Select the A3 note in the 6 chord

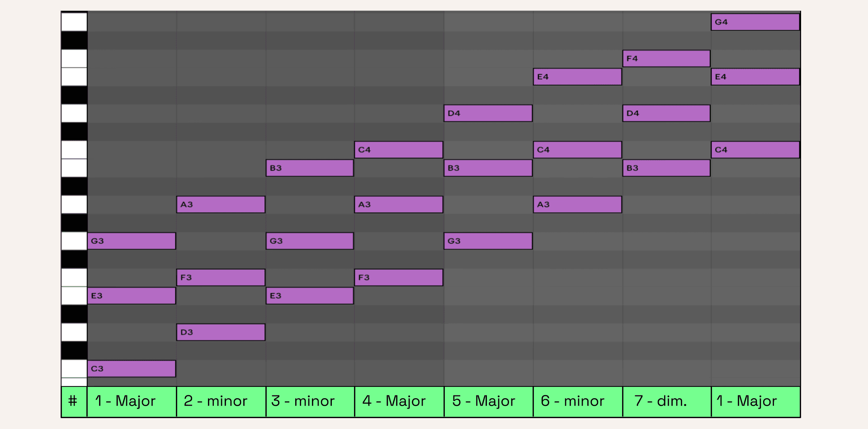578,205
